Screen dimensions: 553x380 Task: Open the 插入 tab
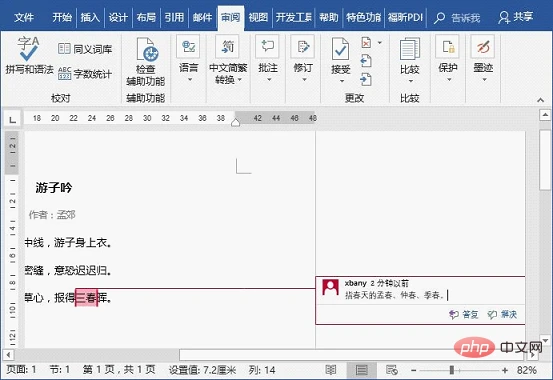point(90,17)
